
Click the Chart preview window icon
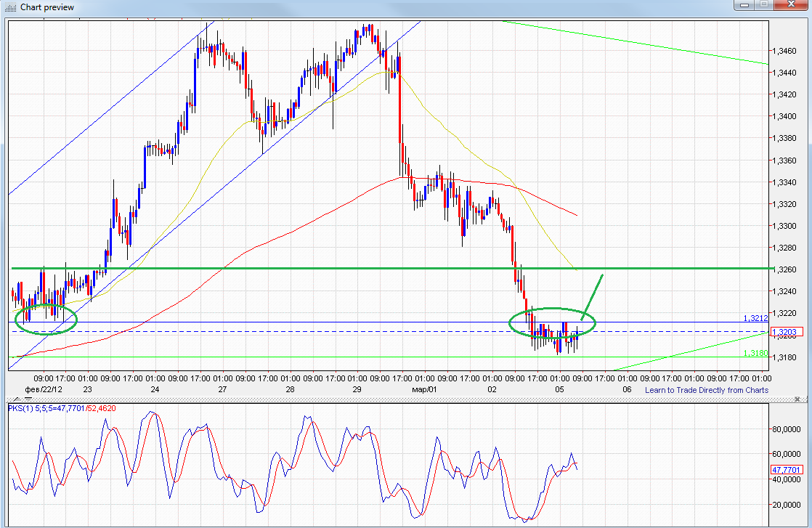tap(11, 7)
